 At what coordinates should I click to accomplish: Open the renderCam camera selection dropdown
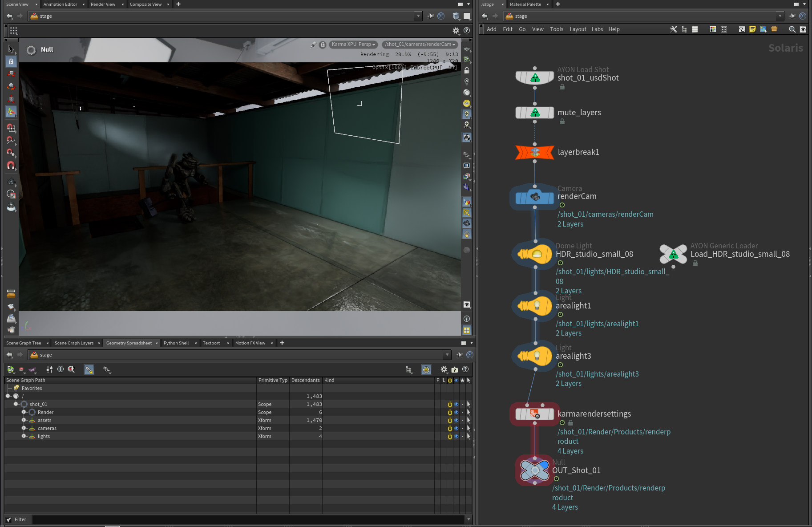[x=420, y=45]
